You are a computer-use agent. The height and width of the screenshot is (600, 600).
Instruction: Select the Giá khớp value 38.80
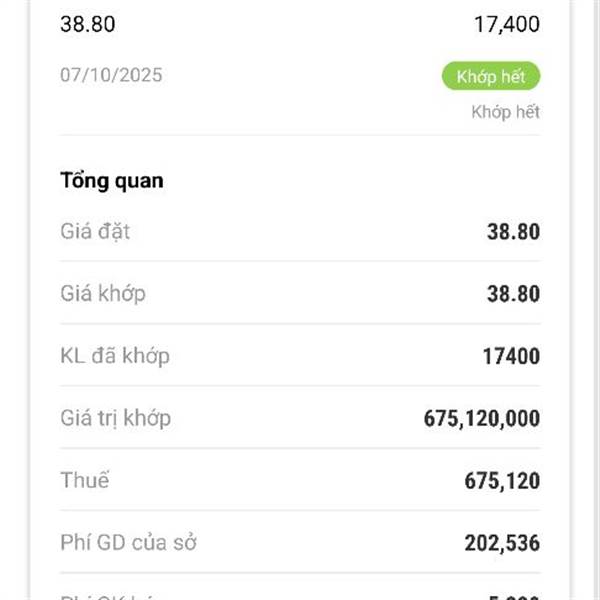[513, 294]
